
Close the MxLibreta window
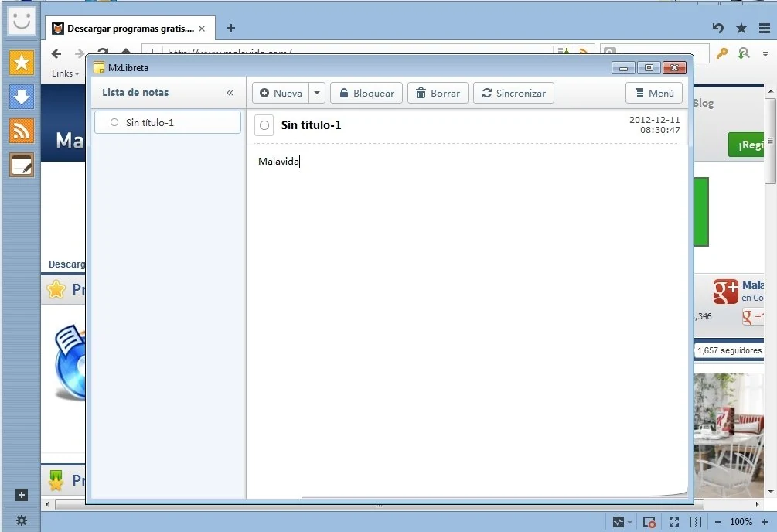click(x=674, y=68)
